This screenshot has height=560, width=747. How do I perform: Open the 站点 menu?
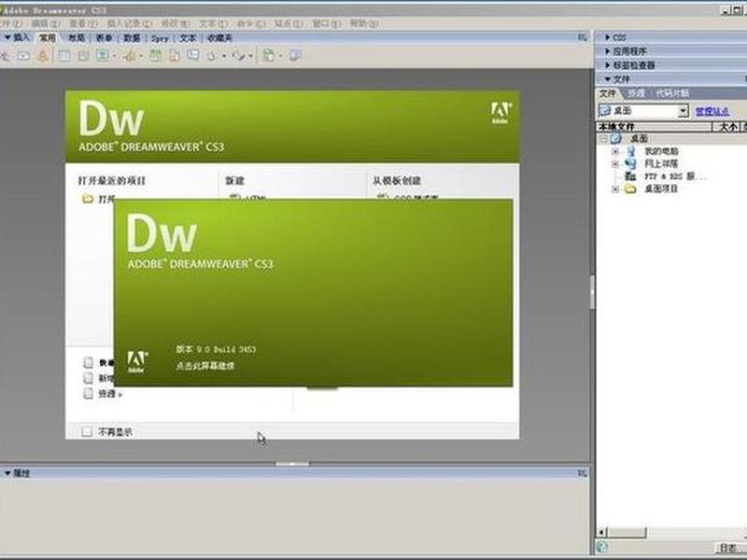pos(289,23)
